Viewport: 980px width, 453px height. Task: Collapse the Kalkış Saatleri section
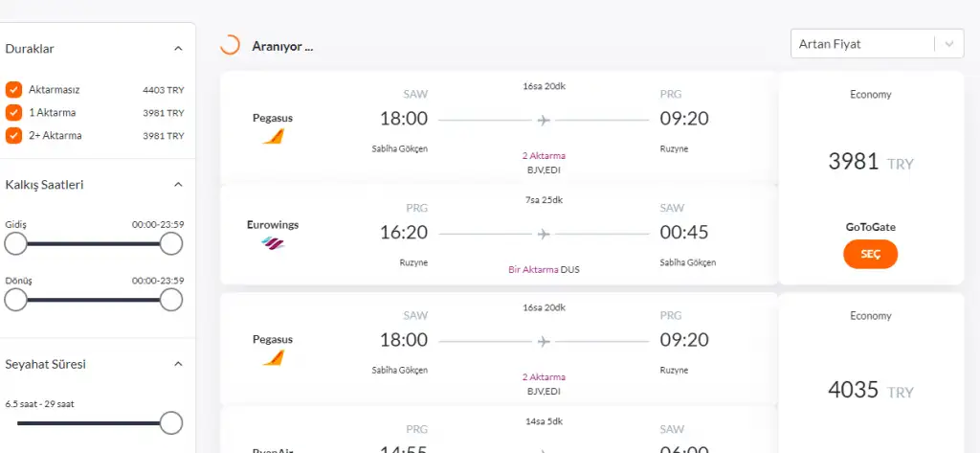pyautogui.click(x=178, y=185)
